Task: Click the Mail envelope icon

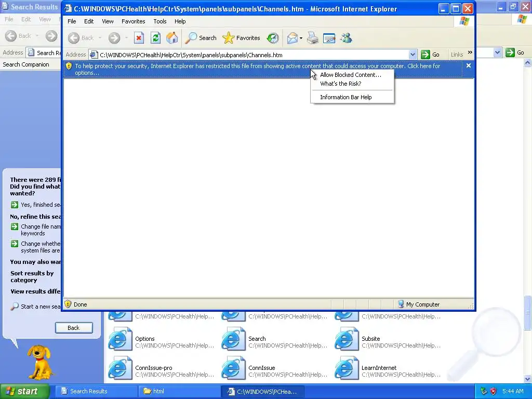Action: pos(292,38)
